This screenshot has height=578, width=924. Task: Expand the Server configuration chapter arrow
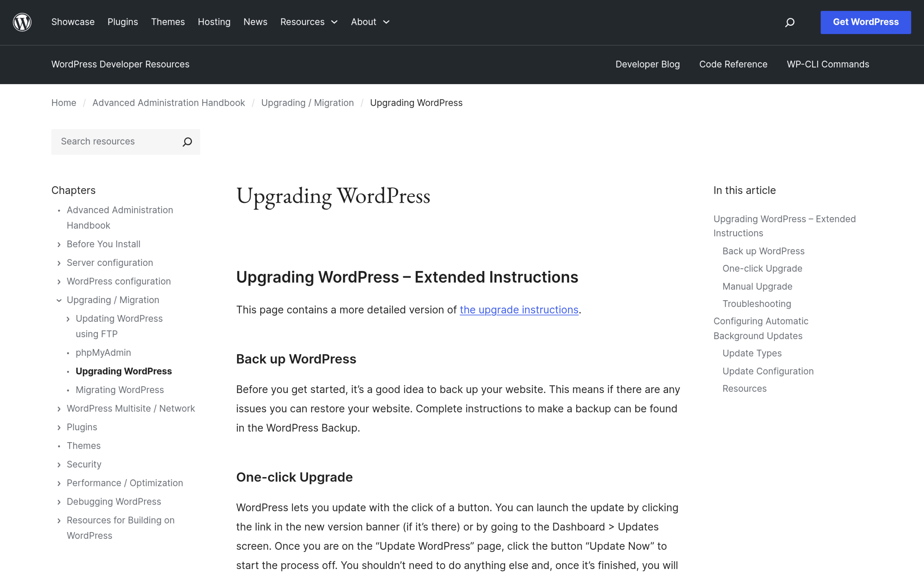(59, 263)
